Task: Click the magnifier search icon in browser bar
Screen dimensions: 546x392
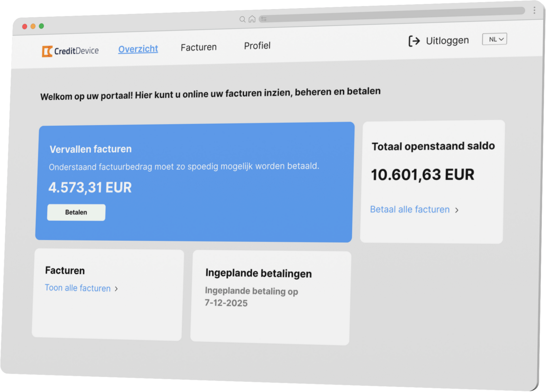Action: click(x=242, y=19)
